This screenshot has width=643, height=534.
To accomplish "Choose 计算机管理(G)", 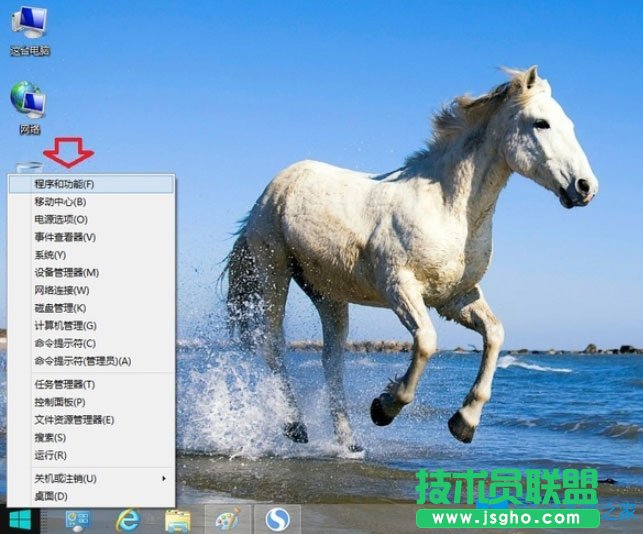I will (91, 326).
